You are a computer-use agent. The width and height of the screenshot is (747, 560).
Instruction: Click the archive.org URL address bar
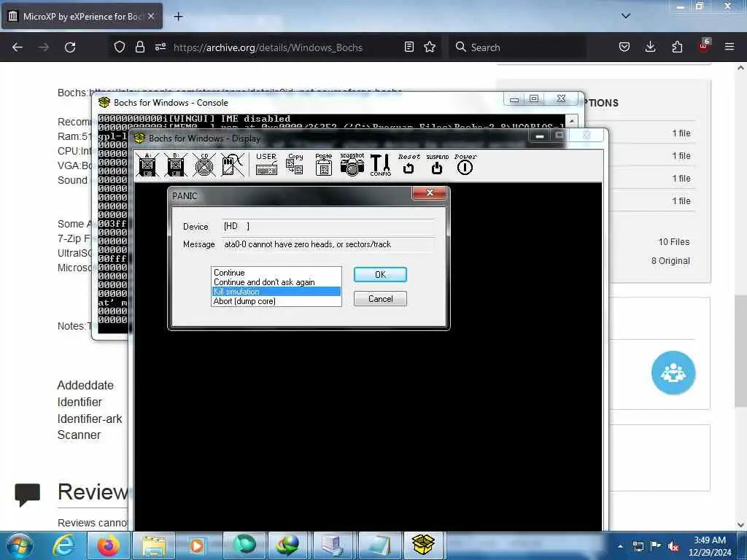[x=268, y=47]
